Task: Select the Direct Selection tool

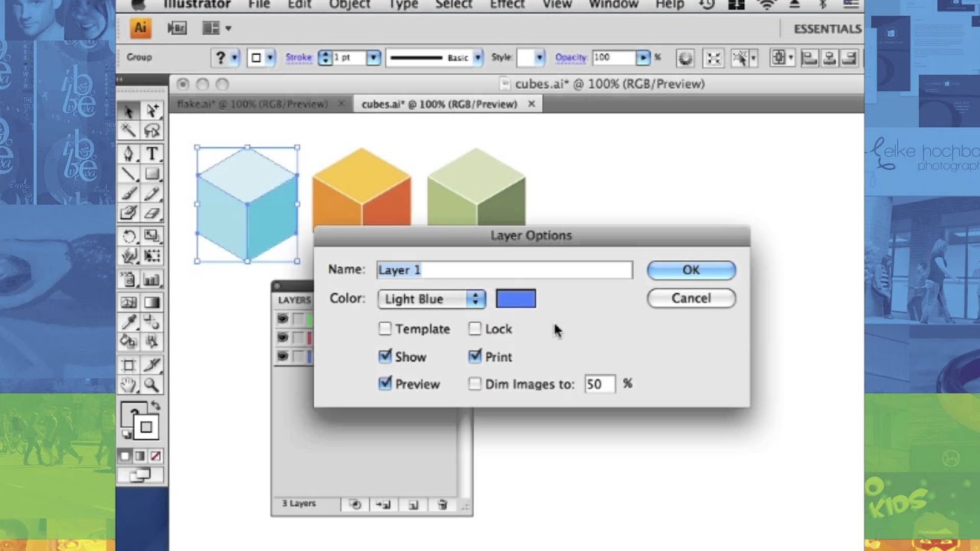Action: tap(152, 111)
